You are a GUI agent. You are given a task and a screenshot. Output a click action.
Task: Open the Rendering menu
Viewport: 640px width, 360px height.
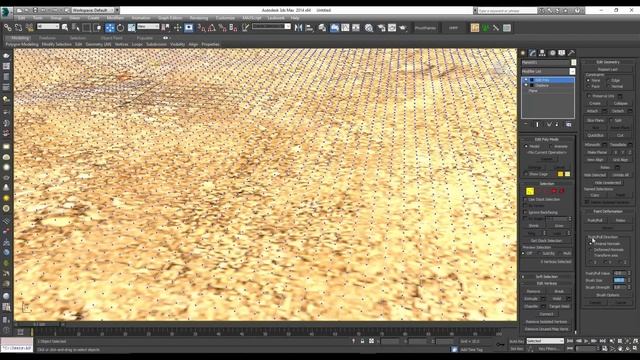[x=199, y=18]
